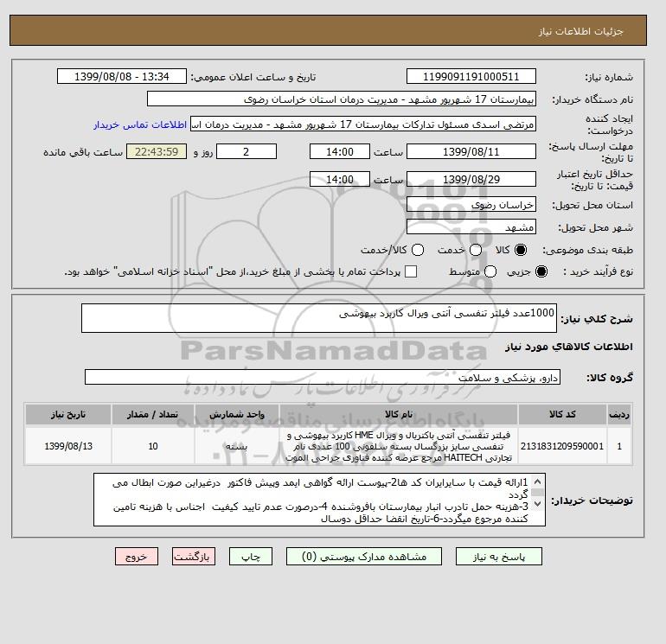Open مشاهده مدارک پیوستی (0) button

click(x=364, y=557)
